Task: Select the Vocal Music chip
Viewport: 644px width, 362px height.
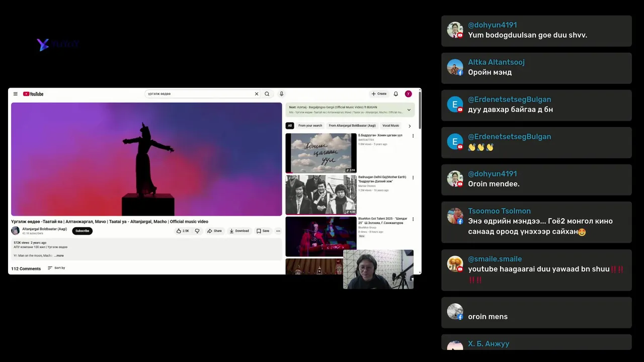Action: pyautogui.click(x=391, y=126)
